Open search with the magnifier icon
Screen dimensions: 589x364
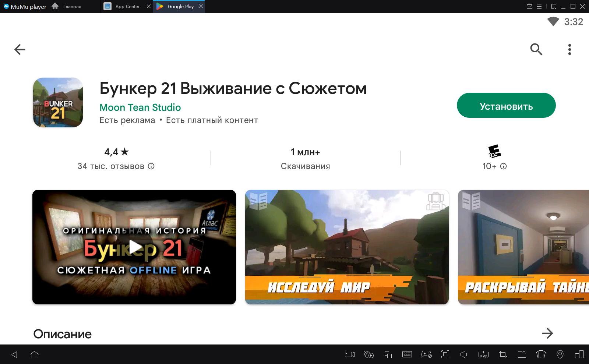[536, 49]
